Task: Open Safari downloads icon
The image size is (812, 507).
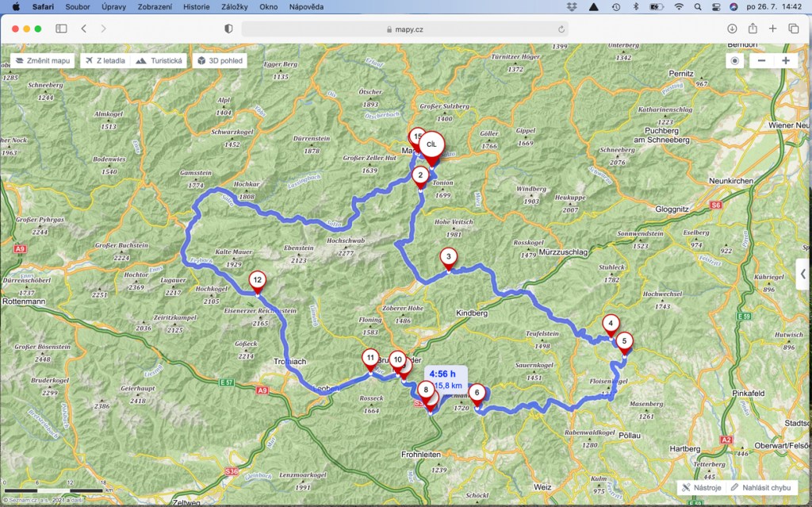Action: click(732, 29)
